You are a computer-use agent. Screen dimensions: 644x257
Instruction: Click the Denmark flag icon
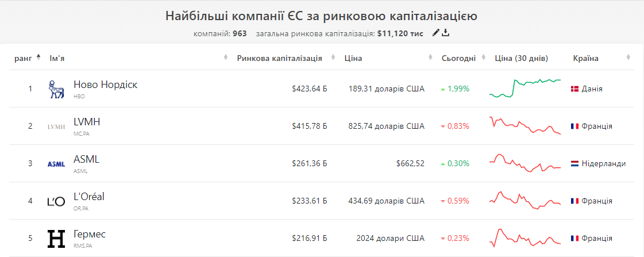coord(574,89)
